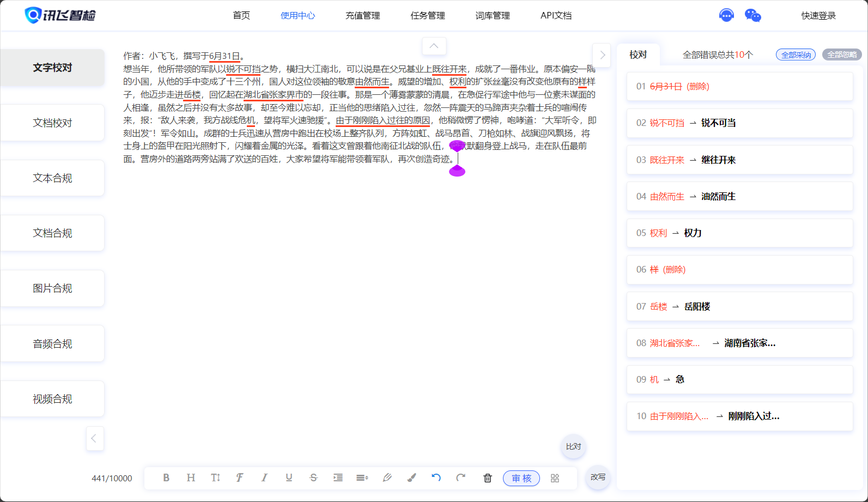Image resolution: width=868 pixels, height=502 pixels.
Task: Collapse the left sidebar with left chevron
Action: (94, 438)
